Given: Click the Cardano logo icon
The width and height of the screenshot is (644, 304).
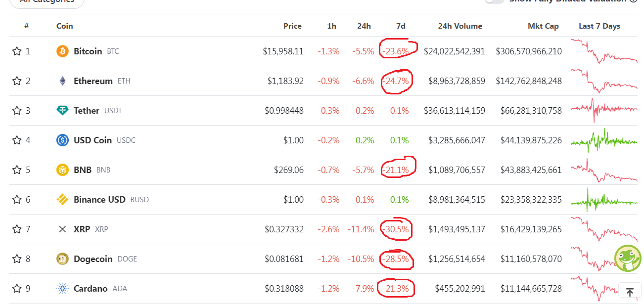Looking at the screenshot, I should 62,289.
